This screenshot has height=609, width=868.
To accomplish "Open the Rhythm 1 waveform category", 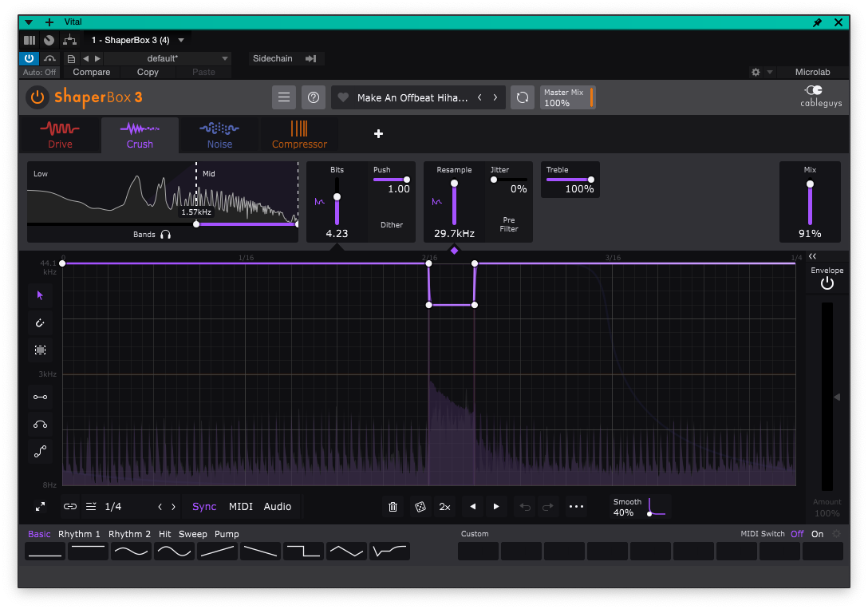I will tap(79, 534).
